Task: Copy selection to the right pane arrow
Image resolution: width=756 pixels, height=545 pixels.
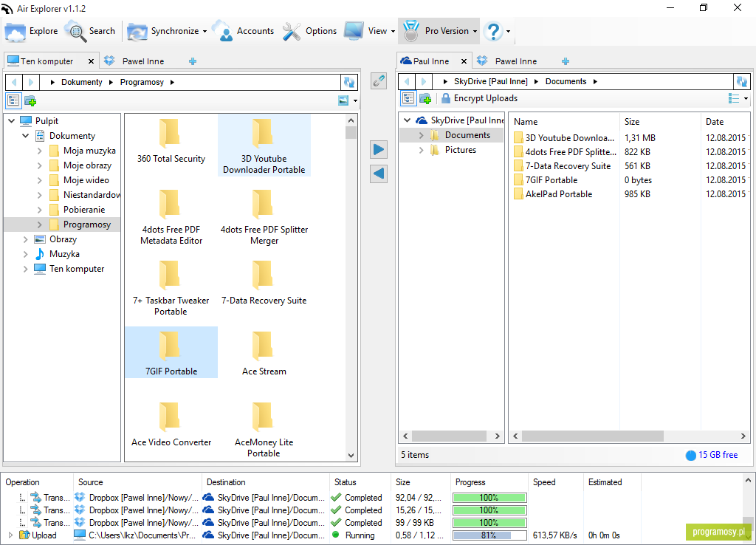Action: pyautogui.click(x=379, y=149)
